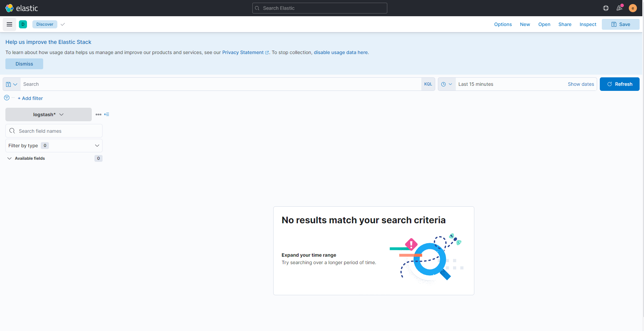Image resolution: width=644 pixels, height=331 pixels.
Task: Open the saved query menu
Action: click(x=12, y=84)
